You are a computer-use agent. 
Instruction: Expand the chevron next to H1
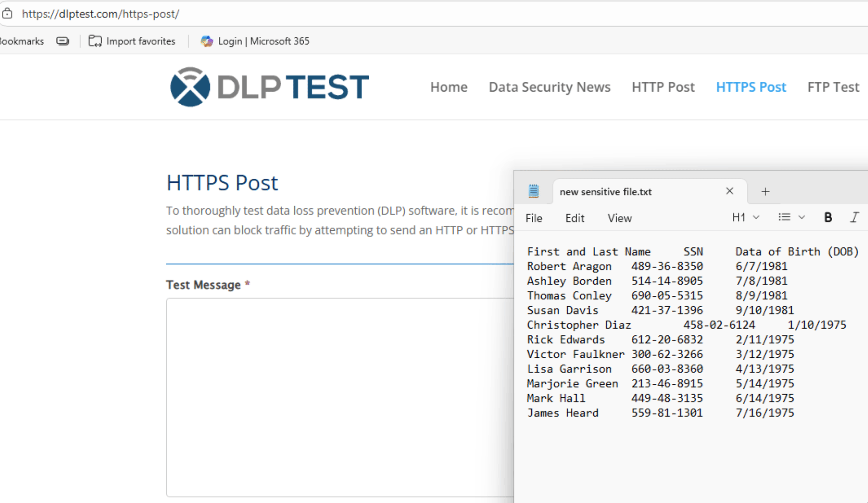pyautogui.click(x=756, y=217)
